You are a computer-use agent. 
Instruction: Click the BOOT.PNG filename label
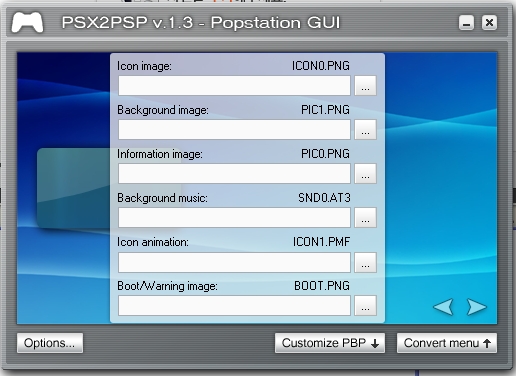coord(322,286)
